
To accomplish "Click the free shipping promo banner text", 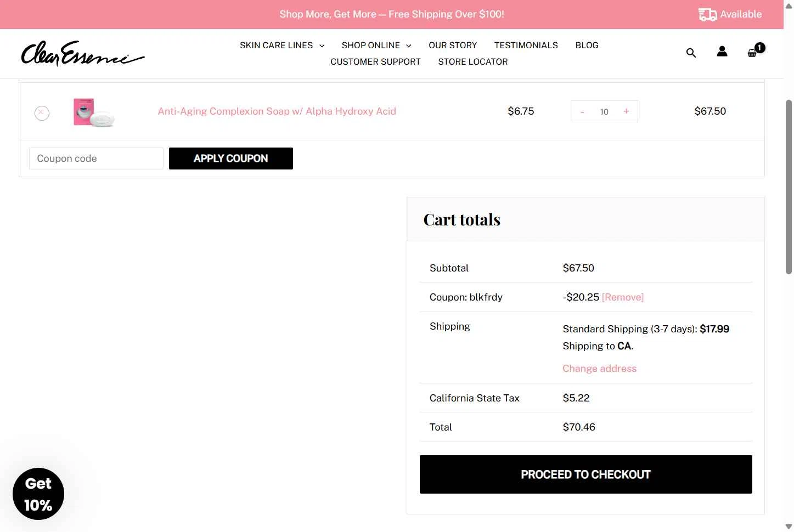I will [392, 14].
